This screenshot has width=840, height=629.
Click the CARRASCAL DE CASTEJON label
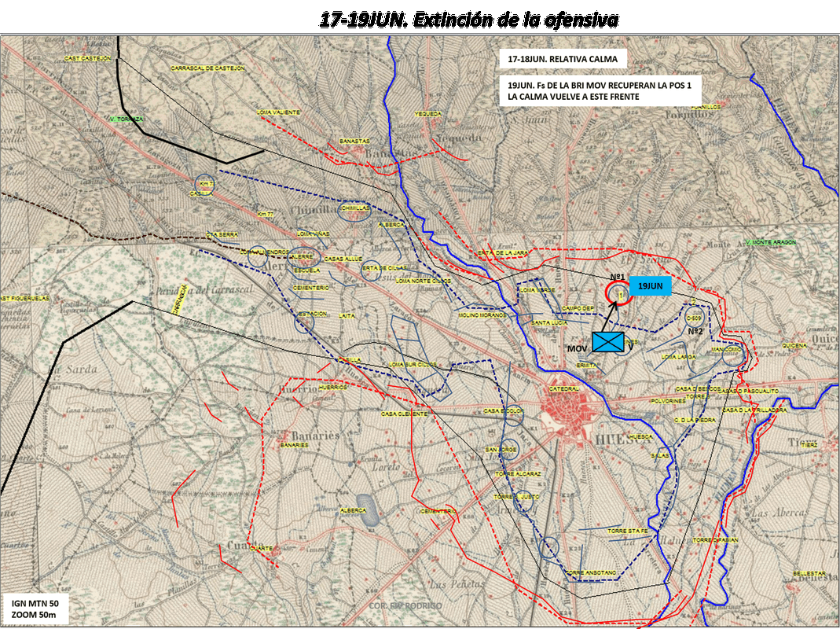pos(208,68)
